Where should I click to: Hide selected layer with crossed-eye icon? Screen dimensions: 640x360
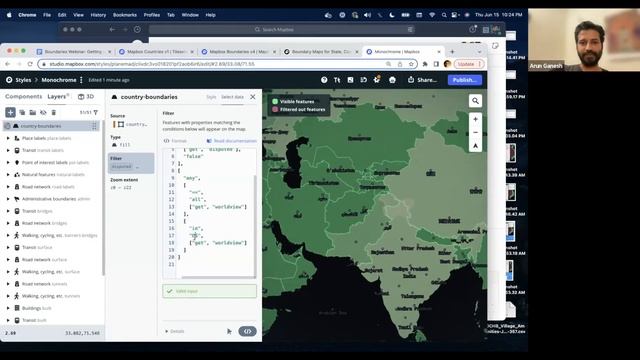tap(43, 112)
